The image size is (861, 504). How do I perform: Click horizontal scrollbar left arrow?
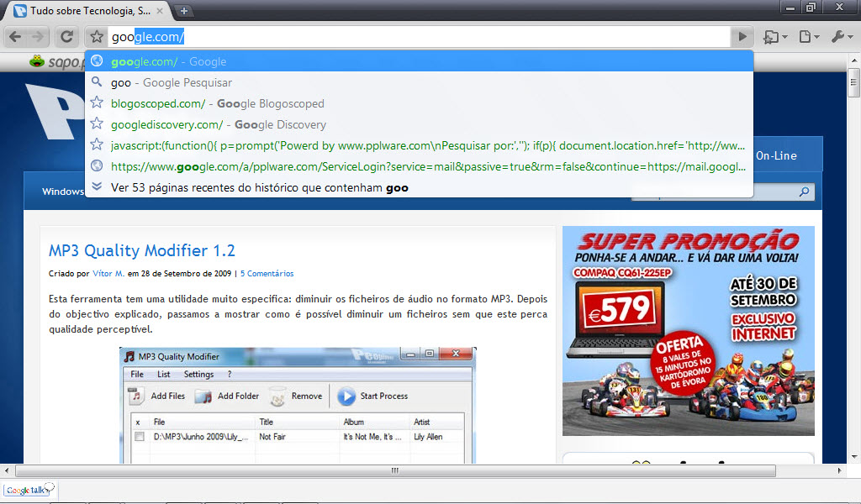coord(7,470)
